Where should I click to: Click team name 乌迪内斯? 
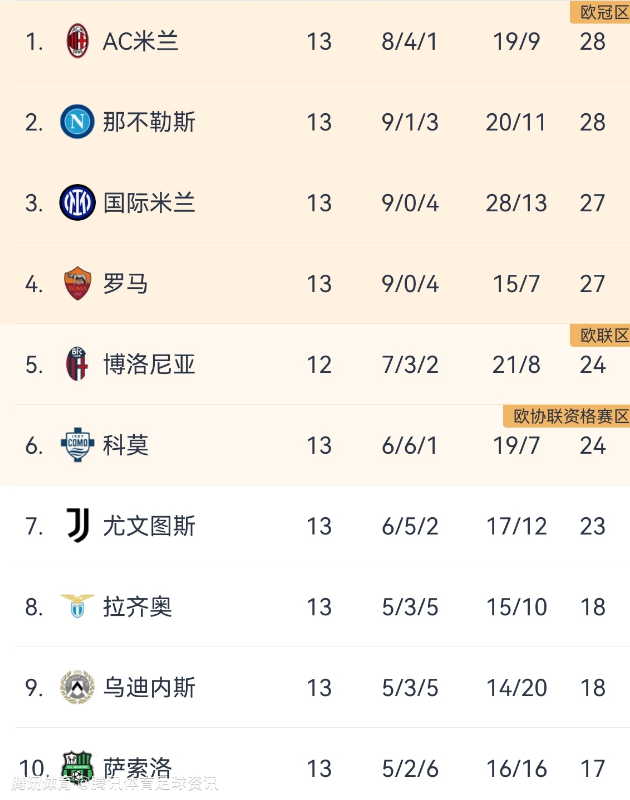[x=149, y=687]
